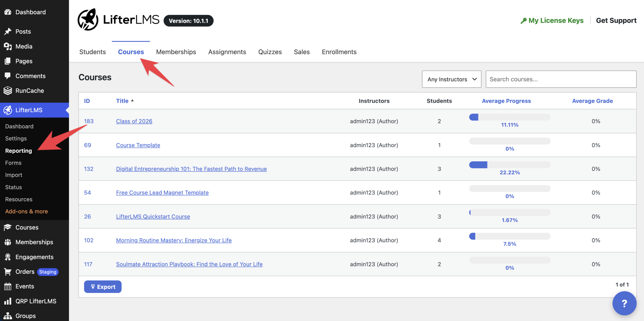Open Dashboard under the LifterLMS submenu
Image resolution: width=644 pixels, height=321 pixels.
pyautogui.click(x=19, y=126)
